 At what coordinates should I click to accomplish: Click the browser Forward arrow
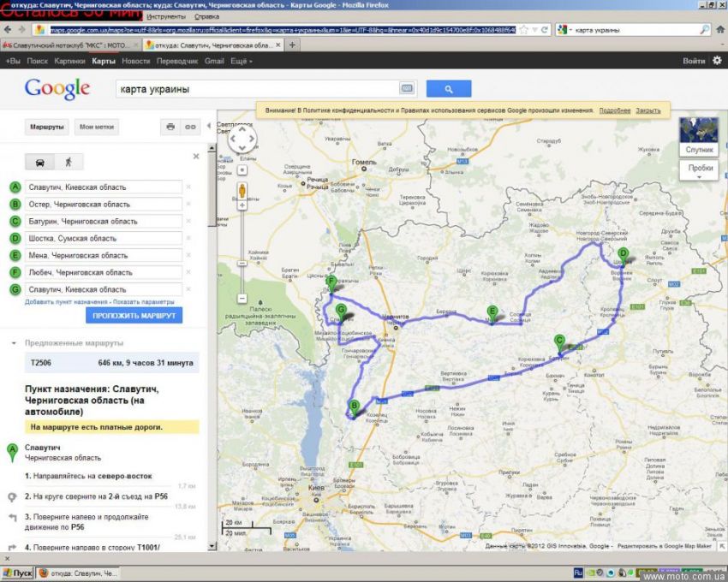pyautogui.click(x=21, y=30)
